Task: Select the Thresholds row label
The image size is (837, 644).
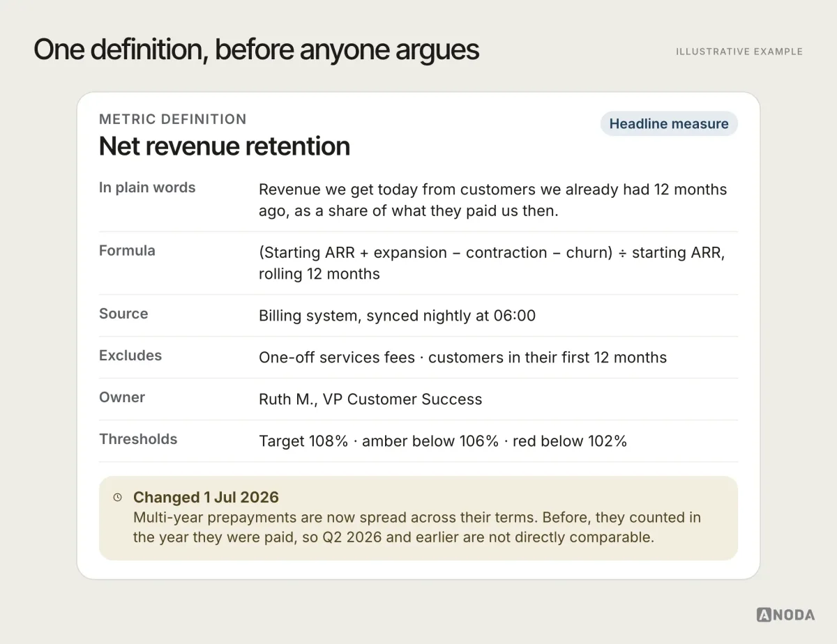Action: pyautogui.click(x=138, y=439)
